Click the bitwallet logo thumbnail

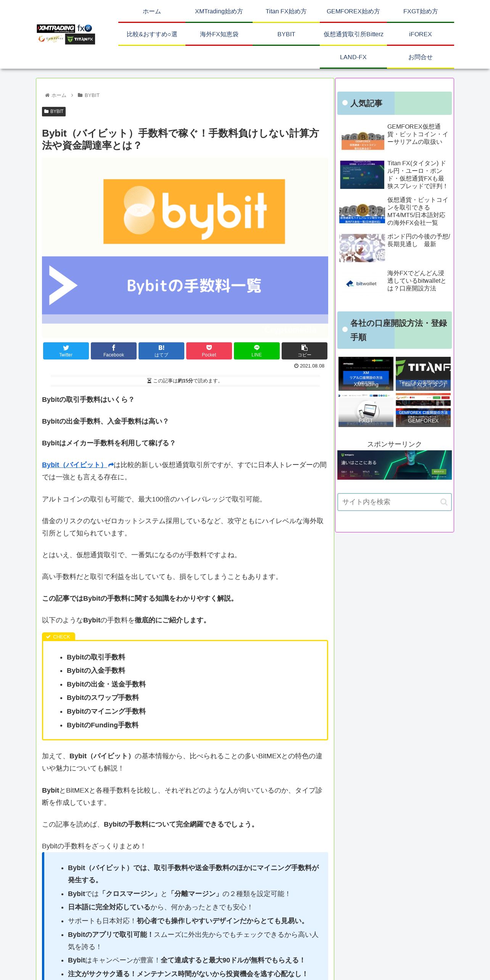362,284
